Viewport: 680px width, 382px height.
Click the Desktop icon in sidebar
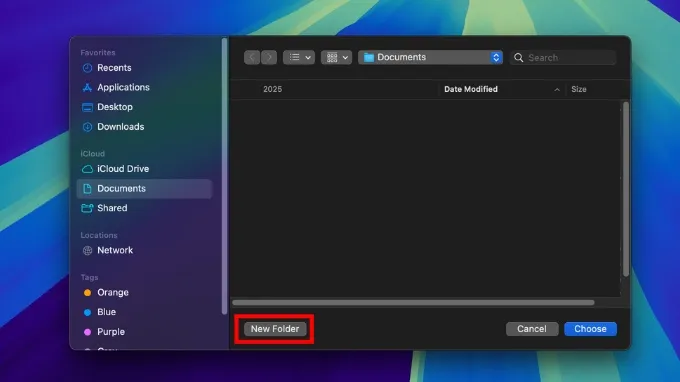coord(87,107)
